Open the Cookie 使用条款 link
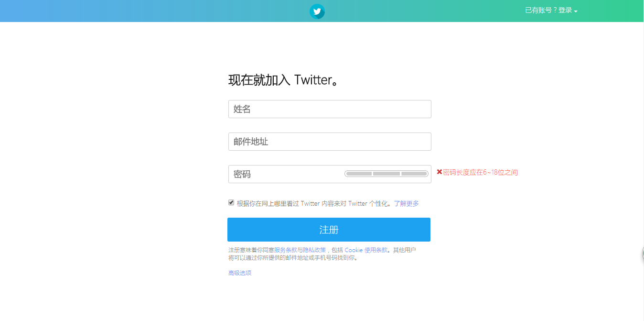Screen dimensions: 644x321 click(x=366, y=250)
